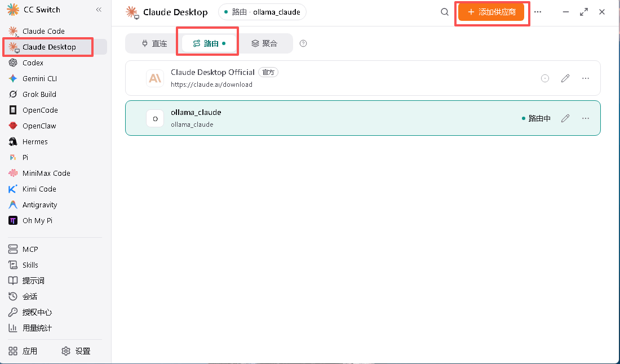Switch to the 直连 tab

coord(154,43)
